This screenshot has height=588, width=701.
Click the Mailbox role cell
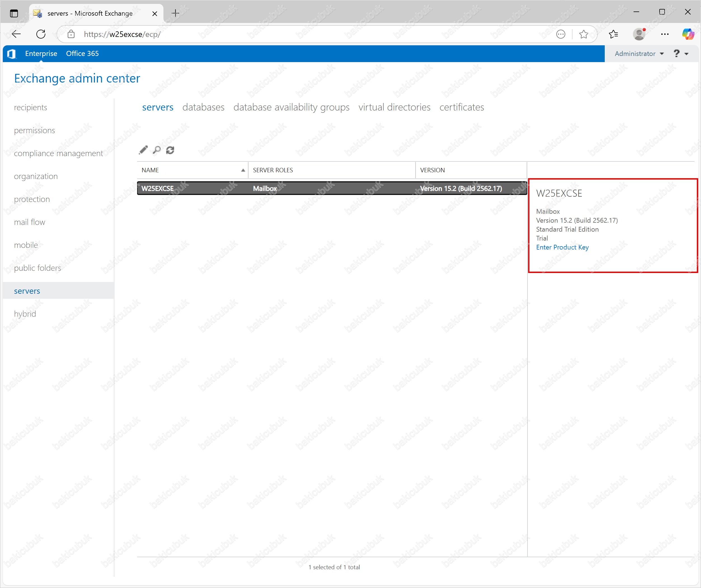click(x=265, y=189)
